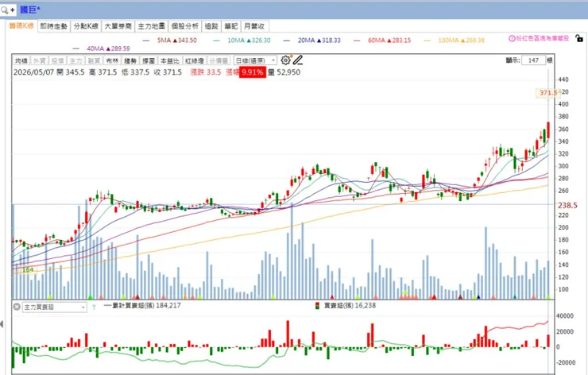Toggle 外資 overlay button
Screen dimensions: 588x375
pos(40,60)
